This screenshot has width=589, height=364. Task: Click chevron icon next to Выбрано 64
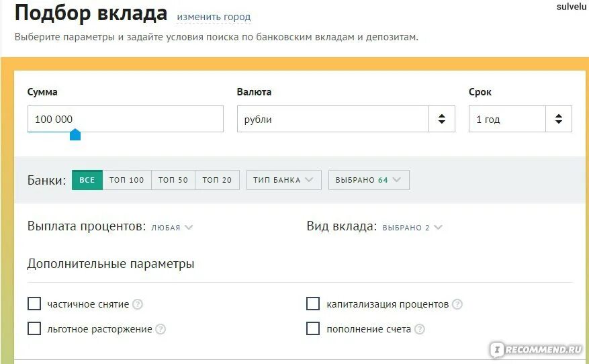pos(397,179)
